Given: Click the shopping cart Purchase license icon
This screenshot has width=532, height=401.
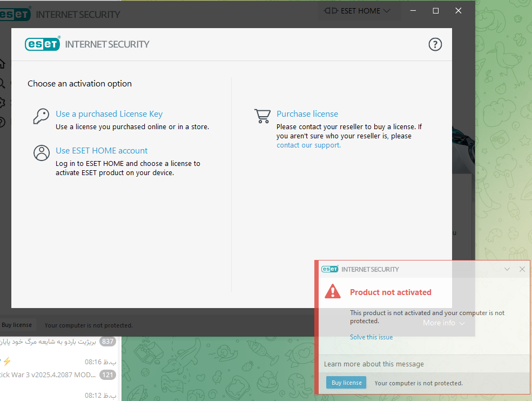Looking at the screenshot, I should tap(262, 116).
